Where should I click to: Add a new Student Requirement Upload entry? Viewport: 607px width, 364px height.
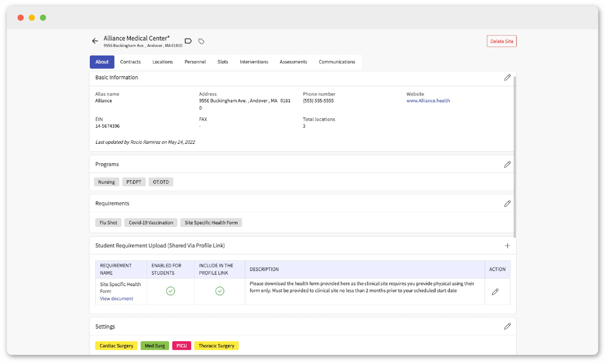pyautogui.click(x=507, y=245)
